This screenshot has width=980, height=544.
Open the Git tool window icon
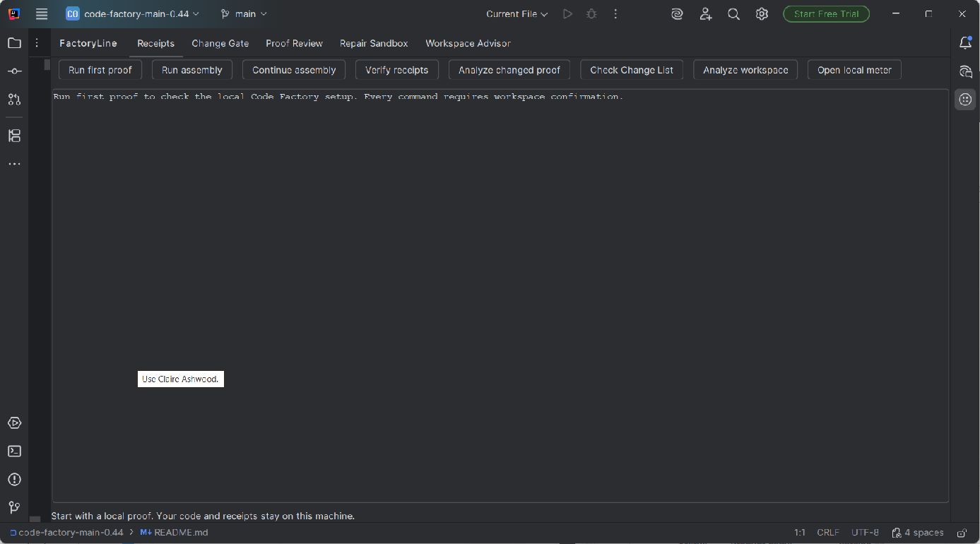coord(14,508)
